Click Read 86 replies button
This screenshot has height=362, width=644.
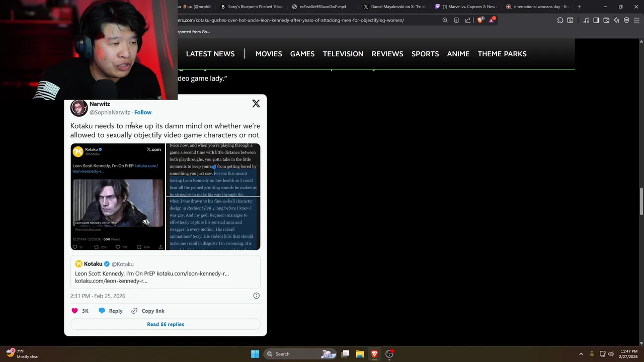click(x=166, y=324)
